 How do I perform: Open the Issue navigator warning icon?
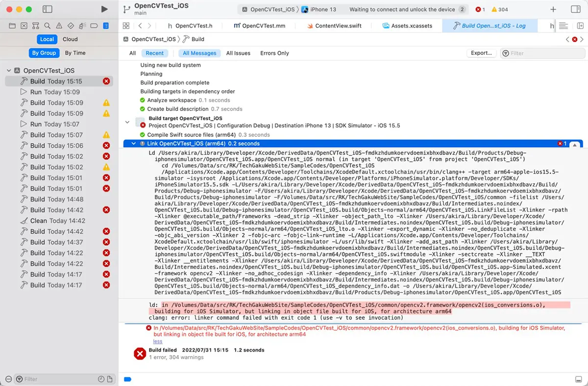(59, 26)
